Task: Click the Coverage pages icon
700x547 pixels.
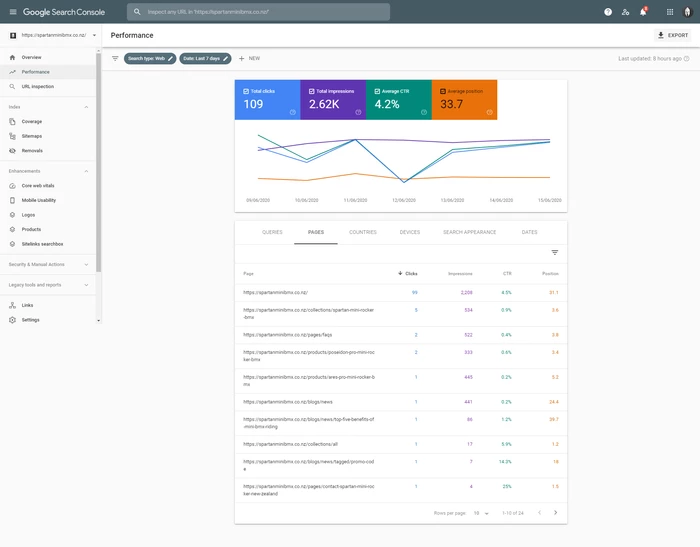Action: click(12, 121)
